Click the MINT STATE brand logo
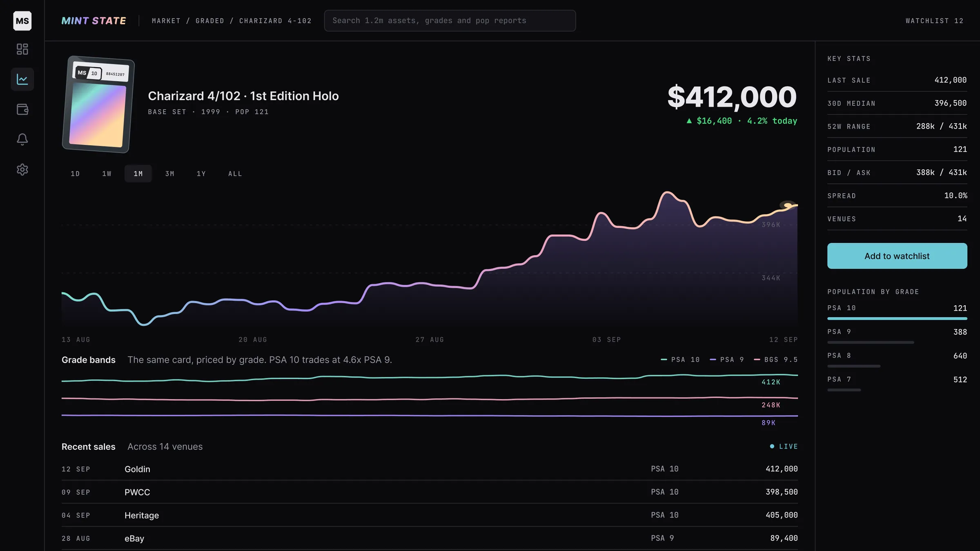Viewport: 980px width, 551px height. (94, 21)
